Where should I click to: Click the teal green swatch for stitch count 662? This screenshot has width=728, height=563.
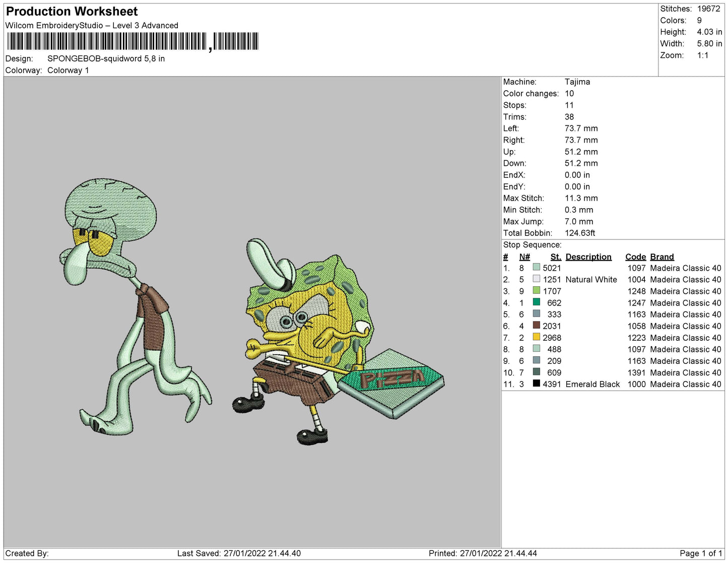[x=536, y=302]
